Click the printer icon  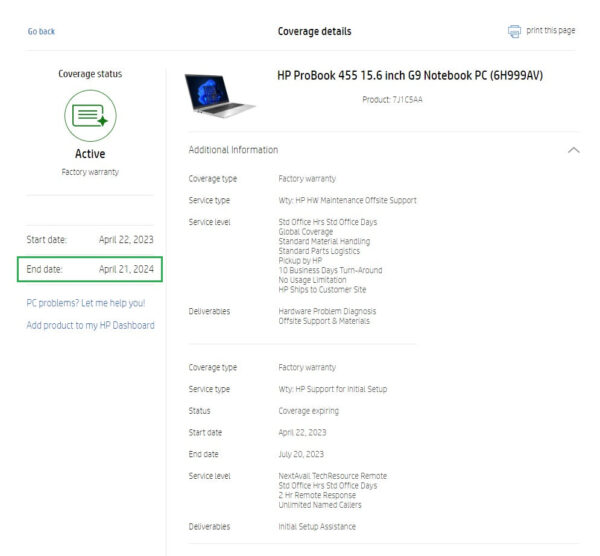[514, 31]
